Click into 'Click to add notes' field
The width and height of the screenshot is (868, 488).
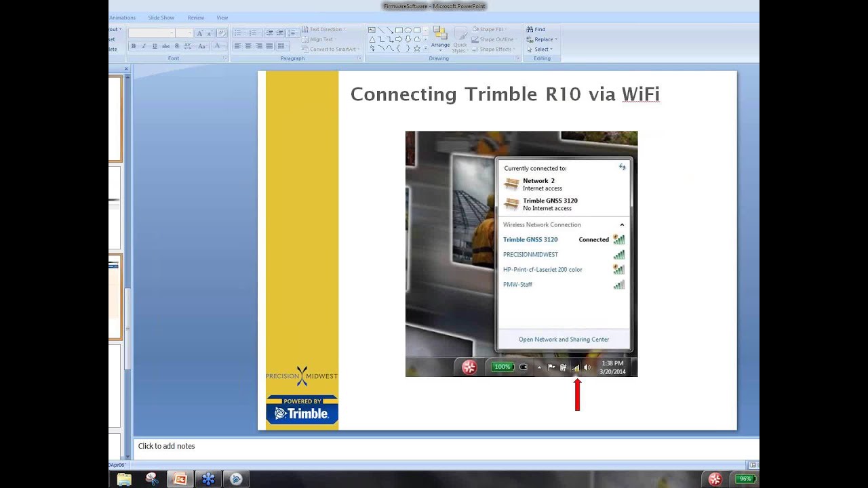coord(446,446)
